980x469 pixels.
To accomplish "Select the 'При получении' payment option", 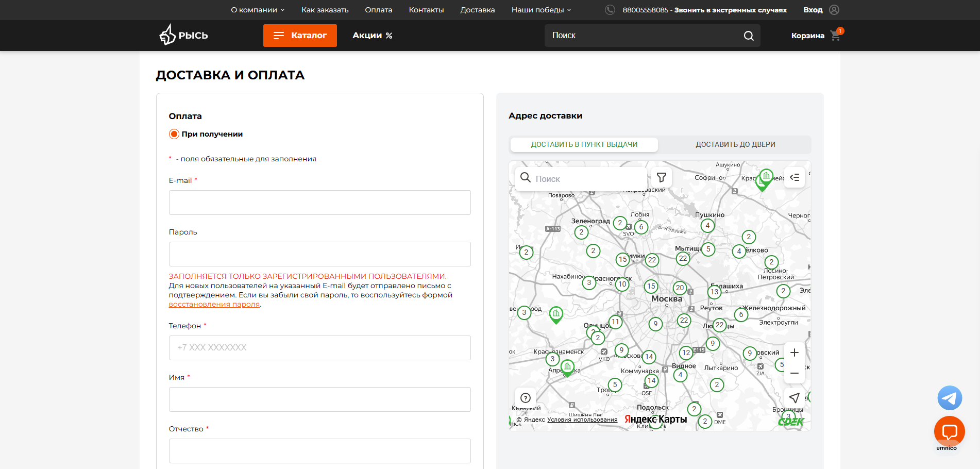I will tap(174, 134).
